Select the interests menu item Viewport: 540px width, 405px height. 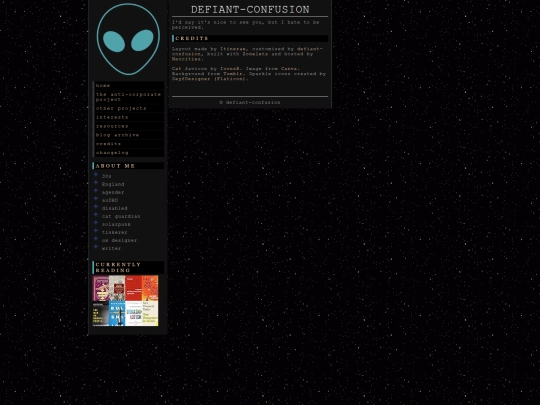tap(128, 117)
